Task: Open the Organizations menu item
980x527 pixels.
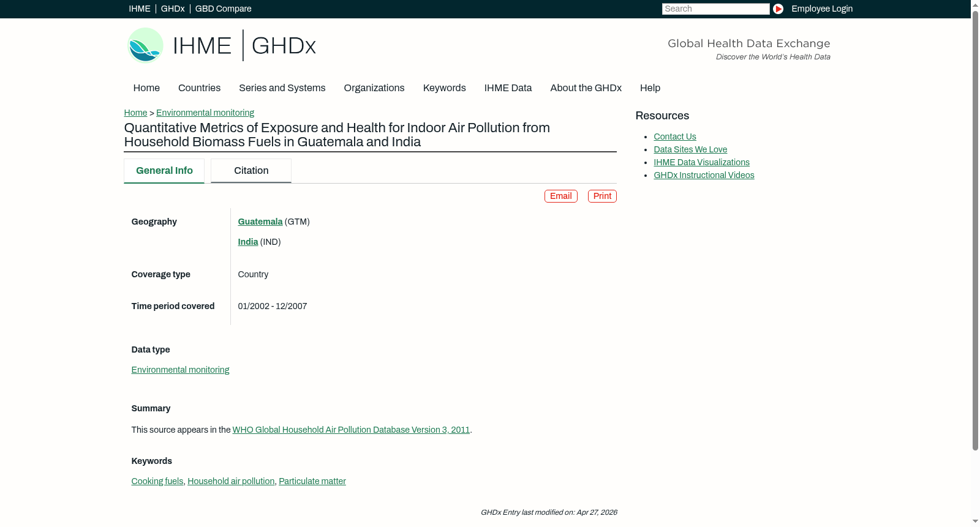Action: pos(374,88)
